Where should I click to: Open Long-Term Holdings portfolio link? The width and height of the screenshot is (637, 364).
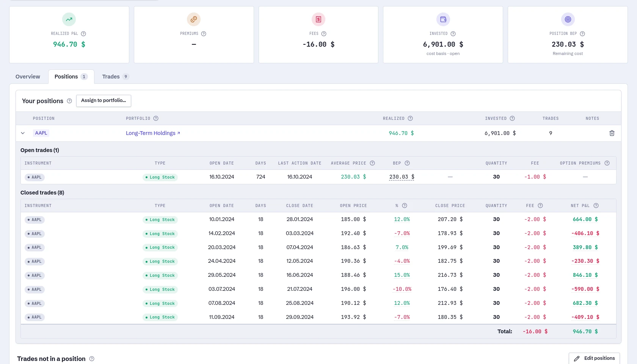153,133
